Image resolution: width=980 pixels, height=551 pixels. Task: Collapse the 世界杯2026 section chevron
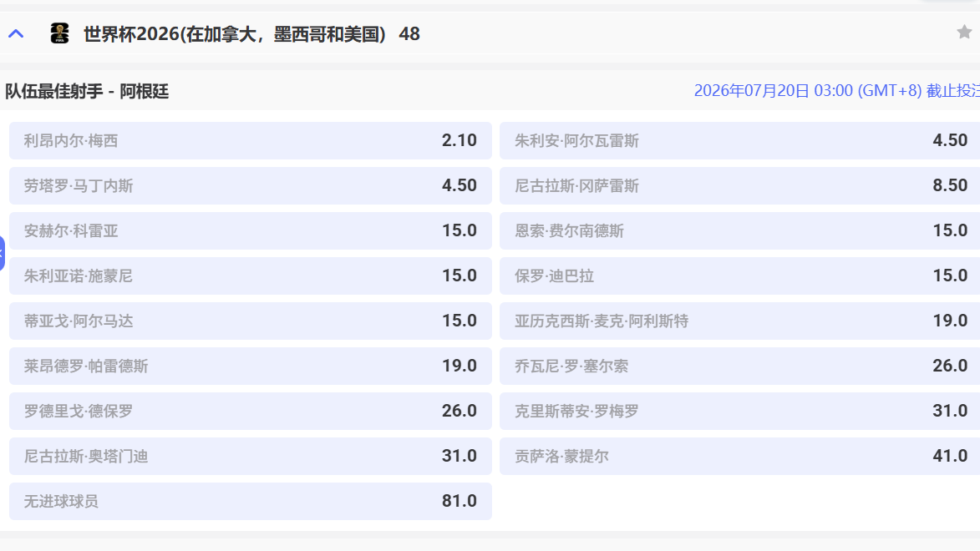point(16,34)
